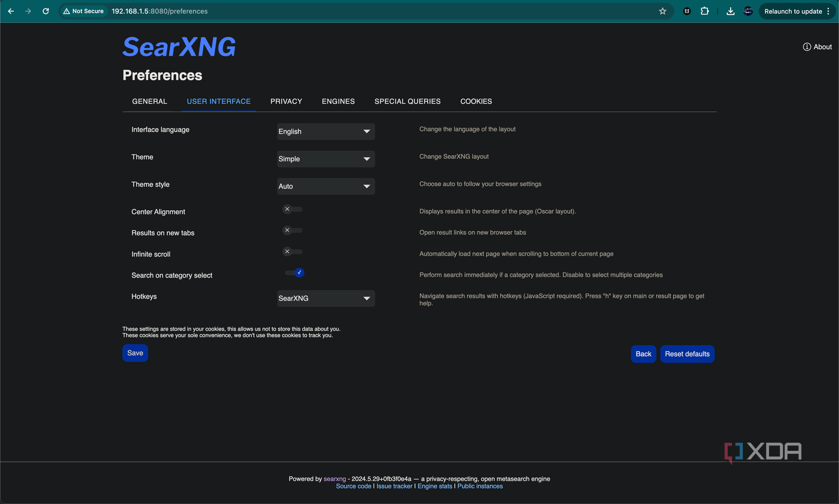Image resolution: width=839 pixels, height=504 pixels.
Task: Open the Issue tracker footer link
Action: coord(394,486)
